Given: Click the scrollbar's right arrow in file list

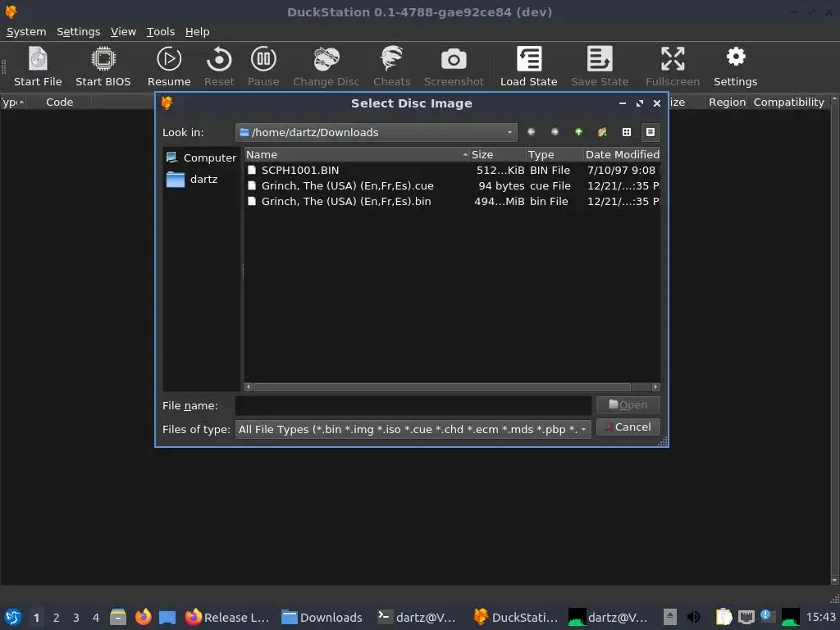Looking at the screenshot, I should click(x=655, y=387).
